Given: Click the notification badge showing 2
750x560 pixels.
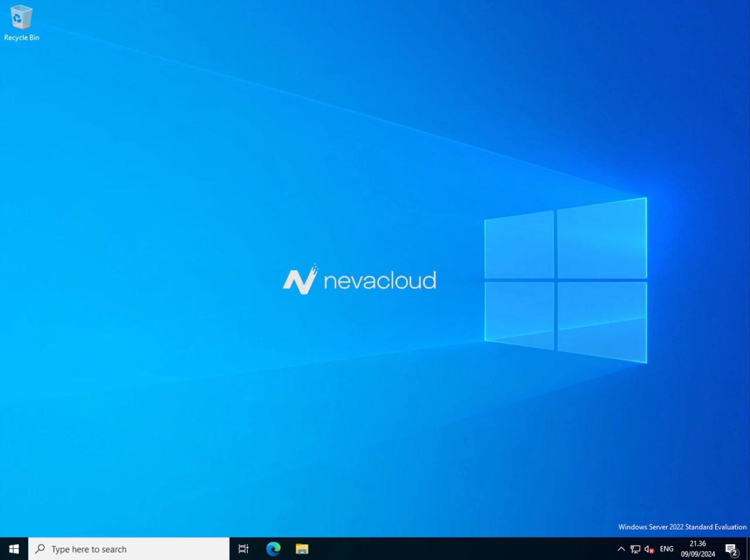Looking at the screenshot, I should tap(734, 553).
